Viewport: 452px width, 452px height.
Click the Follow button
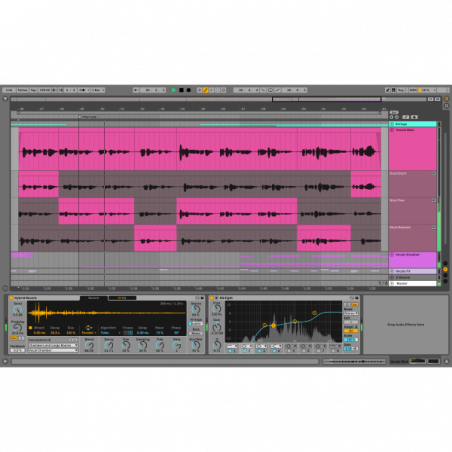[x=23, y=90]
